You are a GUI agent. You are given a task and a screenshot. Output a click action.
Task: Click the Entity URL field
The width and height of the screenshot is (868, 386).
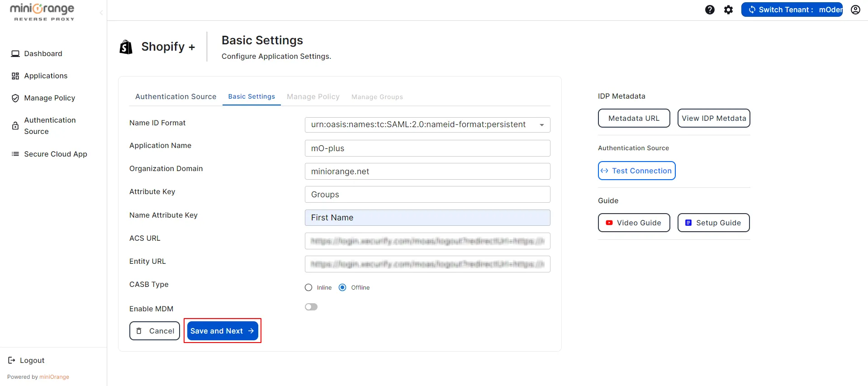(x=427, y=264)
